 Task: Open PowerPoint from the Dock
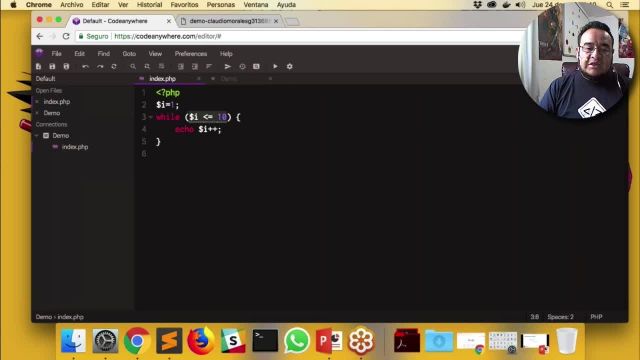pyautogui.click(x=329, y=340)
